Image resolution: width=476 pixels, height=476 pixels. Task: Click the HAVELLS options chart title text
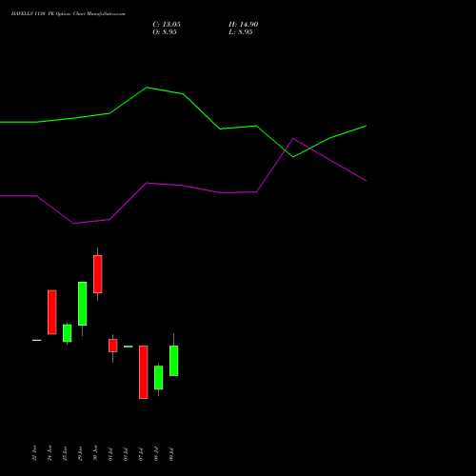coord(68,14)
